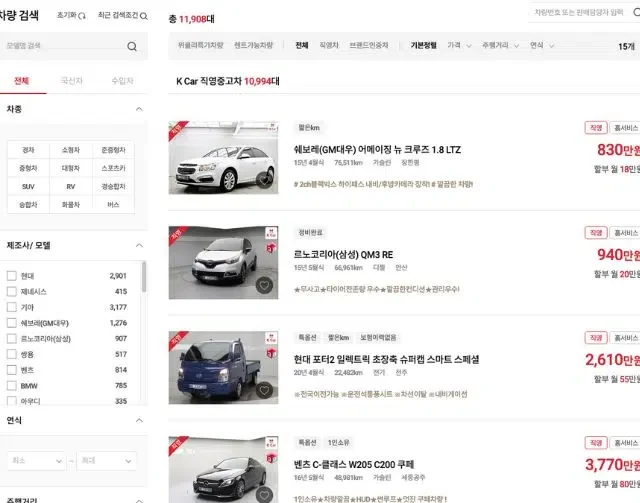The height and width of the screenshot is (503, 640).
Task: Click search icon in 모델명 검색 box
Action: click(132, 47)
